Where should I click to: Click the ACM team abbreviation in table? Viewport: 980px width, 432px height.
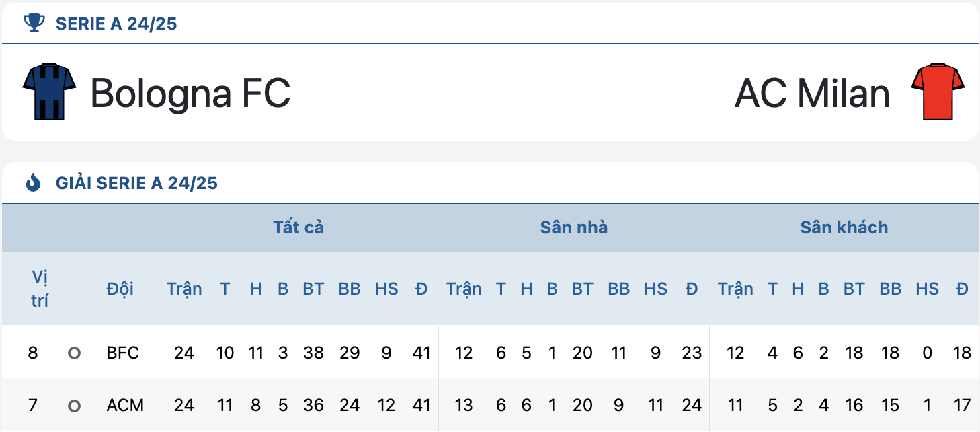[x=125, y=406]
